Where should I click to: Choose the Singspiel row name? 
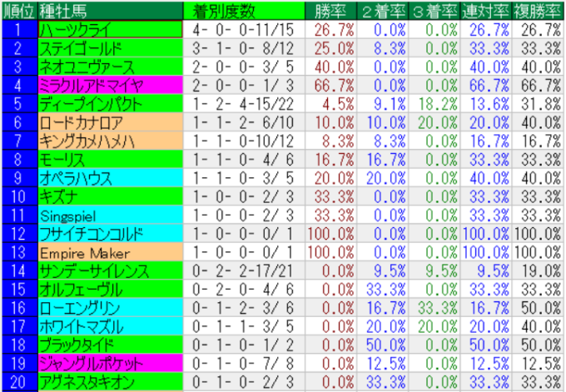tap(109, 215)
